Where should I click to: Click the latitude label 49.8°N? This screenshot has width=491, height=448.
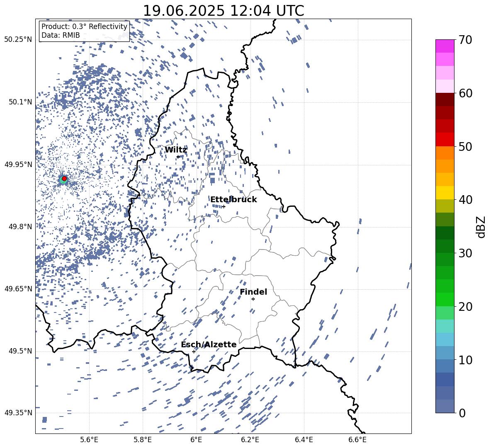(x=20, y=227)
